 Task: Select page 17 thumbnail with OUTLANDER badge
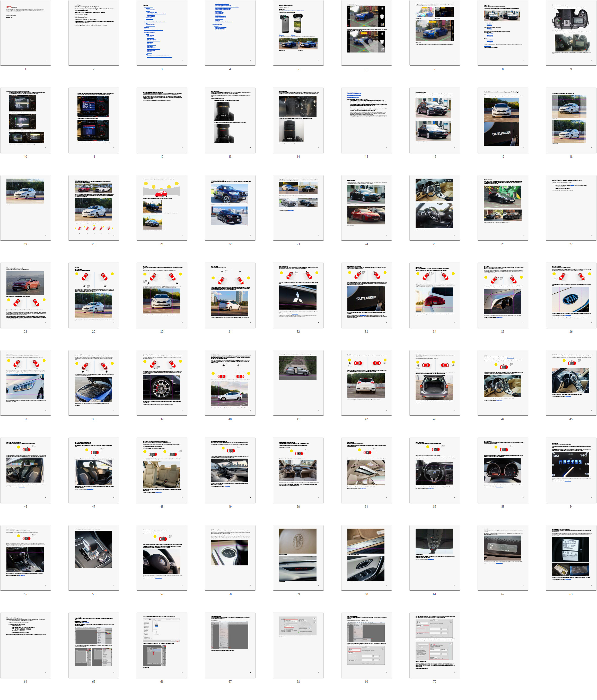coord(502,120)
